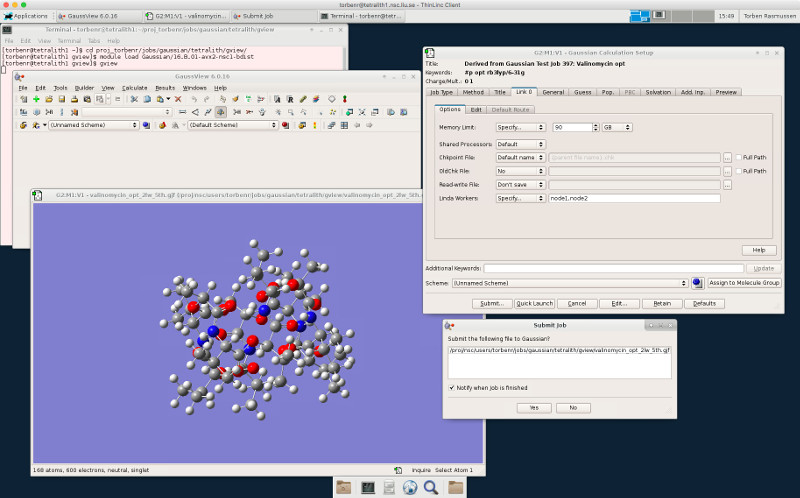Expand the Read-write File dropdown
Screen dimensions: 800x498
pos(520,185)
